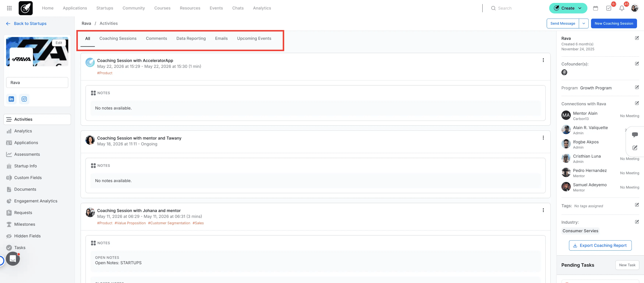Open the floating chat bubble icon
The width and height of the screenshot is (644, 283).
pos(635,135)
